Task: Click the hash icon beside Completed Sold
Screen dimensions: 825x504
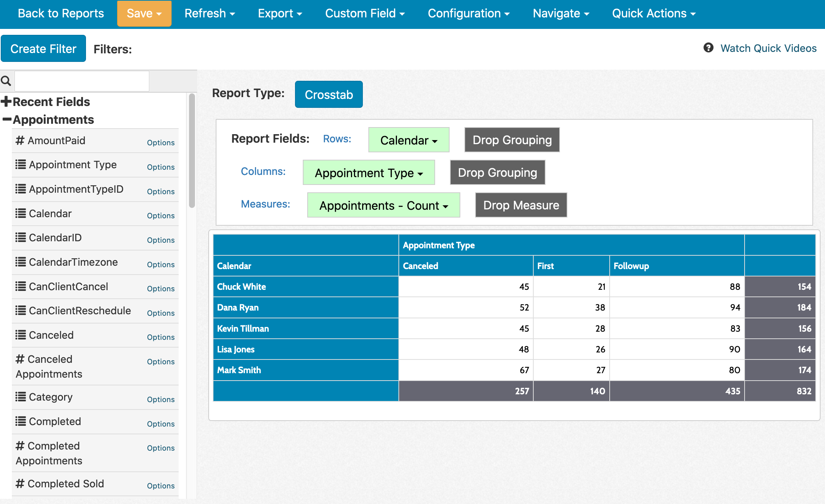Action: pyautogui.click(x=20, y=484)
